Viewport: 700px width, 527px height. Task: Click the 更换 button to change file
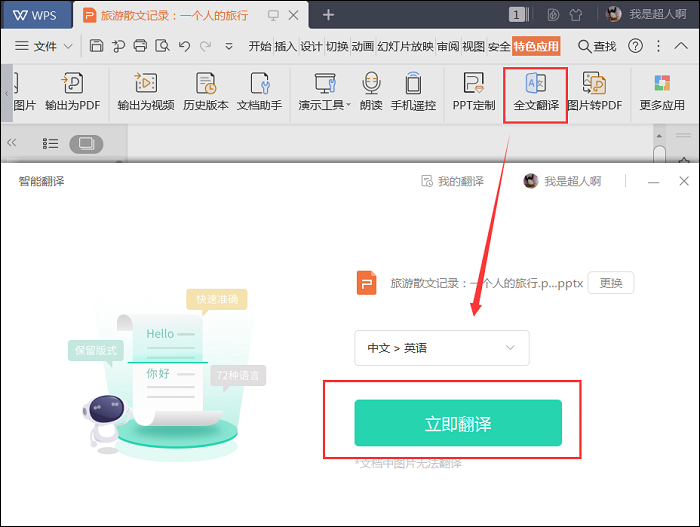coord(610,283)
